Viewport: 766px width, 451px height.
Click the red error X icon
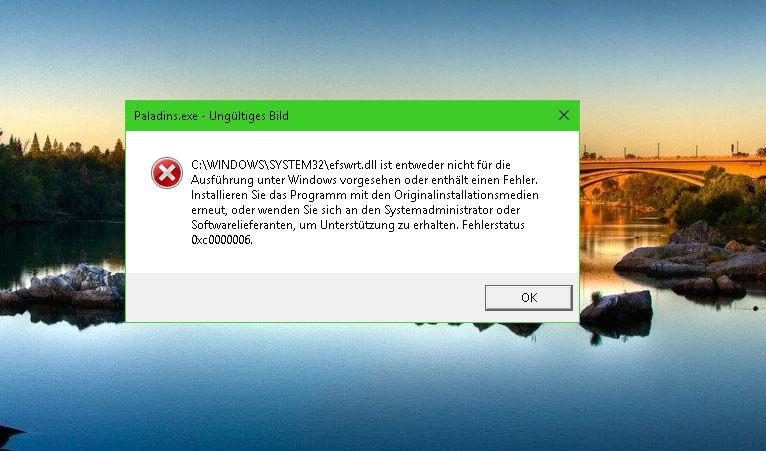[x=167, y=173]
